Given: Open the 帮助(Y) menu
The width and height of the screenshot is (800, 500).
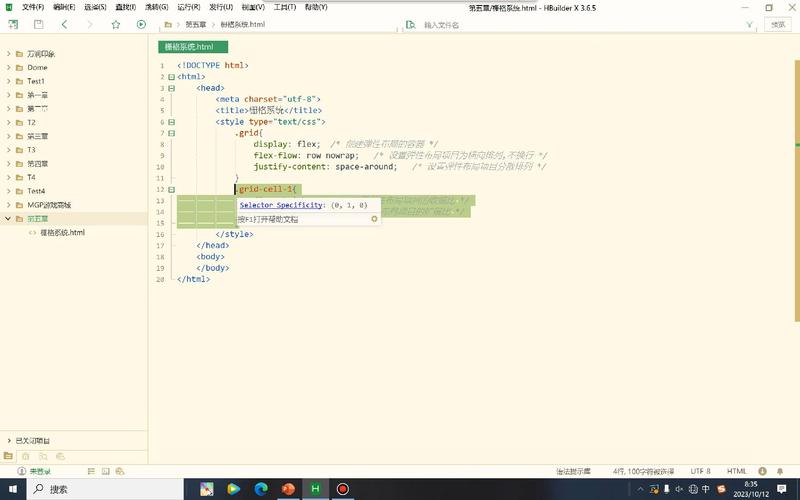Looking at the screenshot, I should click(x=316, y=7).
